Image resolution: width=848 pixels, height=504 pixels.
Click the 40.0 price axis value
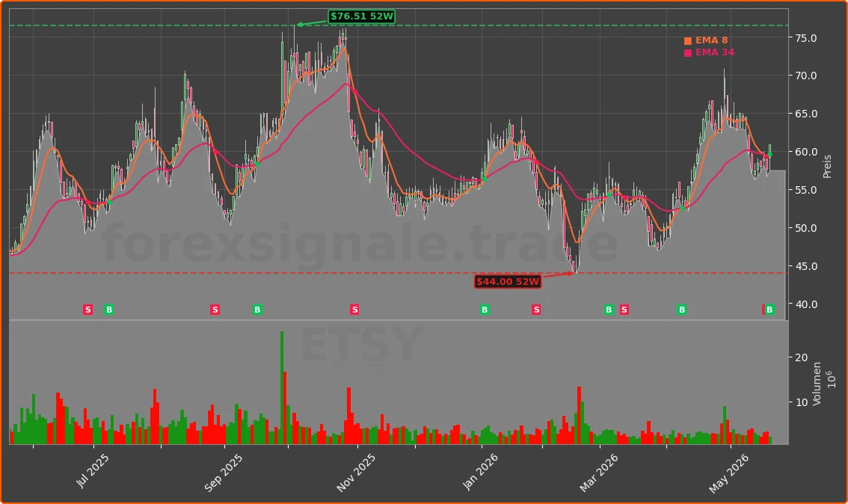pos(806,304)
